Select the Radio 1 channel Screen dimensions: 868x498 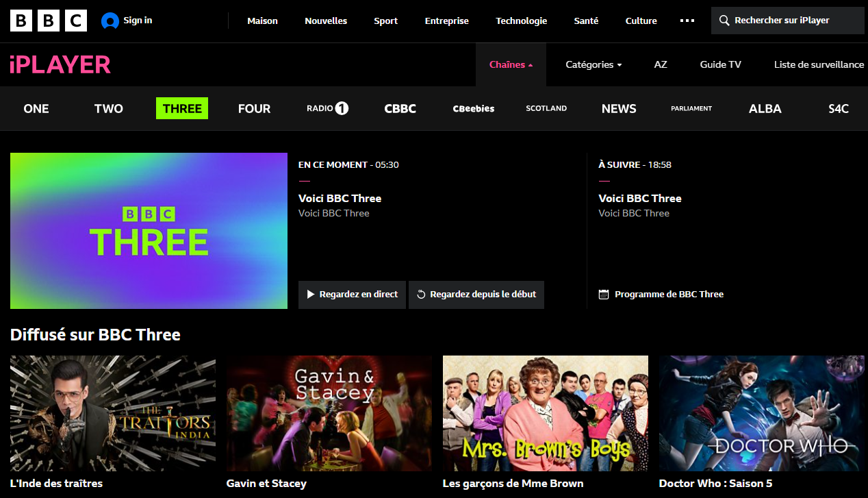coord(327,108)
